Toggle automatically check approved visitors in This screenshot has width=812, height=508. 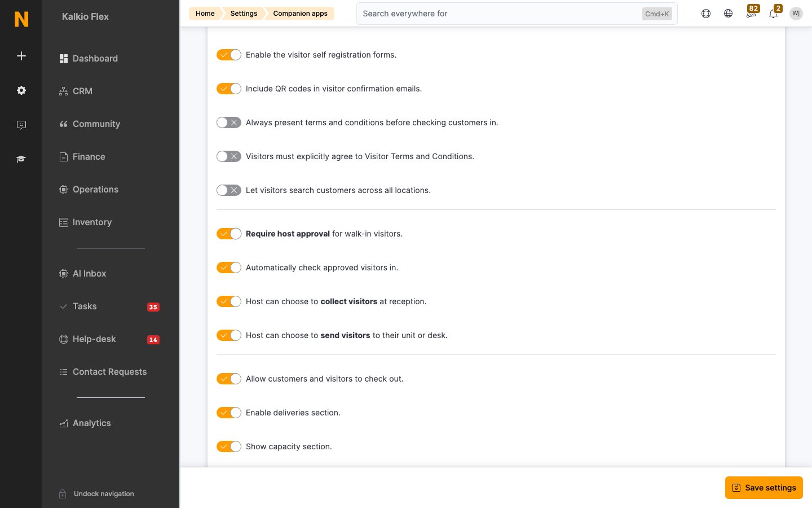[x=229, y=268]
